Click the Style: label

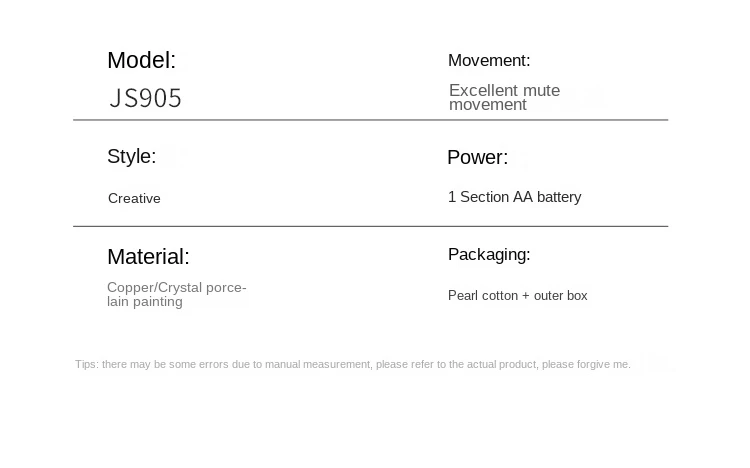132,156
